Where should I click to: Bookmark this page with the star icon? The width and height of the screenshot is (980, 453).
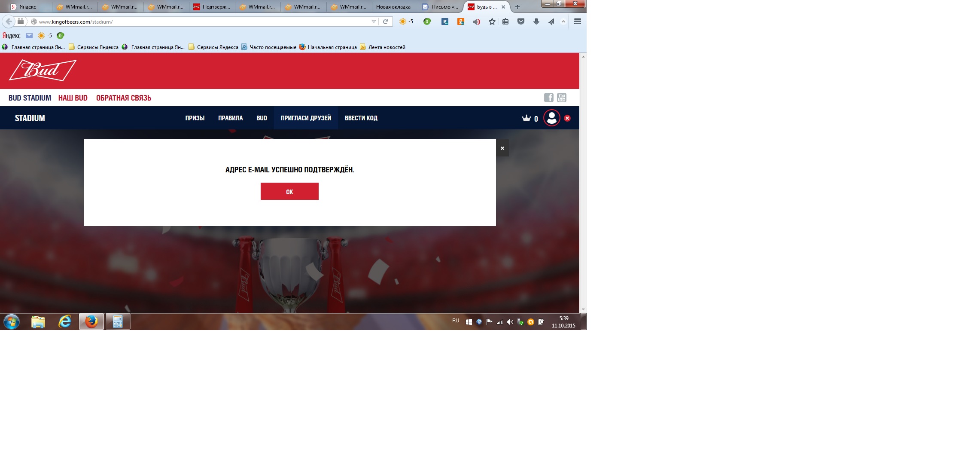point(492,21)
